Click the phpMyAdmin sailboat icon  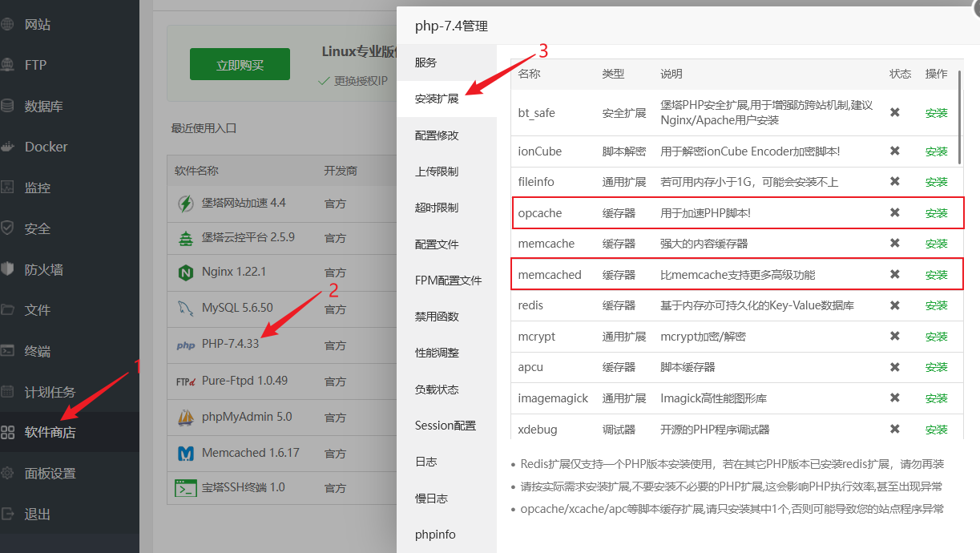[x=185, y=418]
